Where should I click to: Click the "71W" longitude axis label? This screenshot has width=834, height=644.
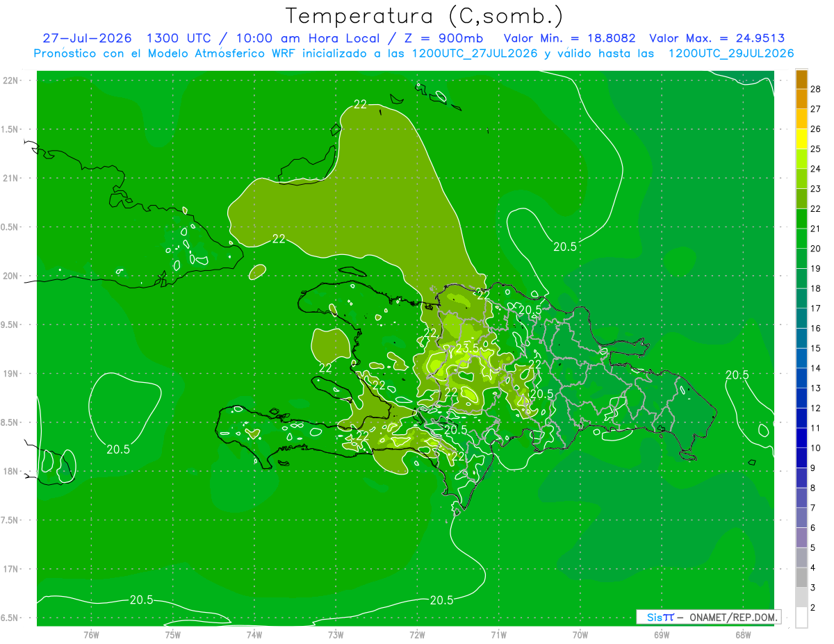[498, 634]
